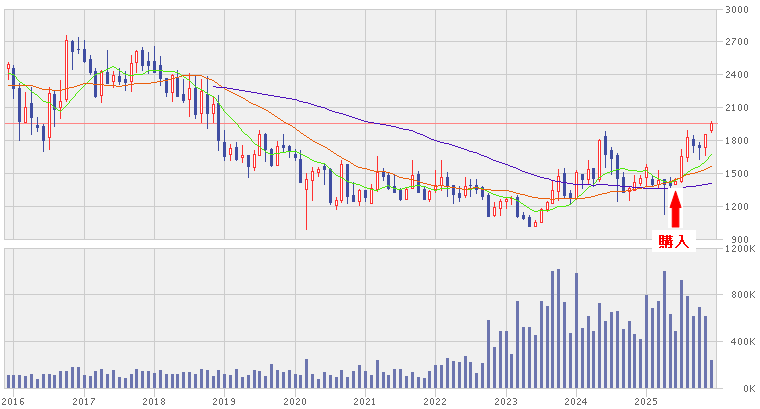Click the 2023 year marker
The width and height of the screenshot is (760, 409).
505,401
